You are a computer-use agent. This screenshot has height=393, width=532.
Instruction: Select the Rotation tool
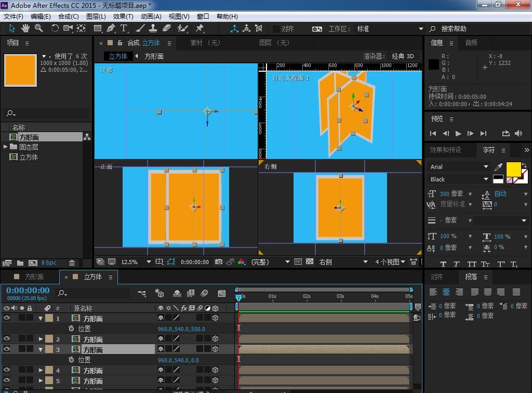click(x=55, y=29)
